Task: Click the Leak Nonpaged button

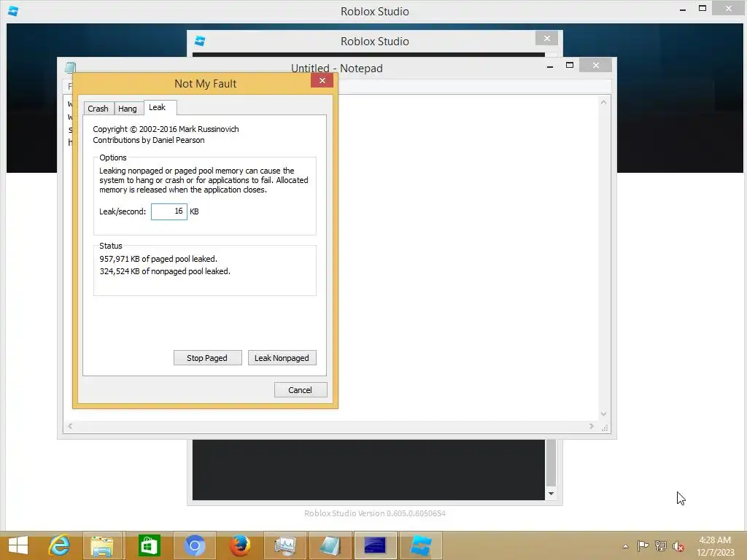Action: 282,357
